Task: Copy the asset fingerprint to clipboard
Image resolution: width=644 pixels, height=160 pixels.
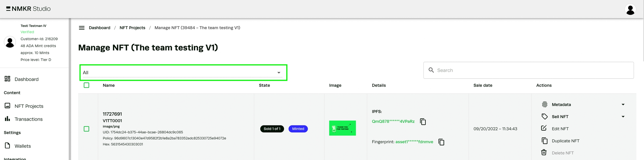Action: pos(441,142)
